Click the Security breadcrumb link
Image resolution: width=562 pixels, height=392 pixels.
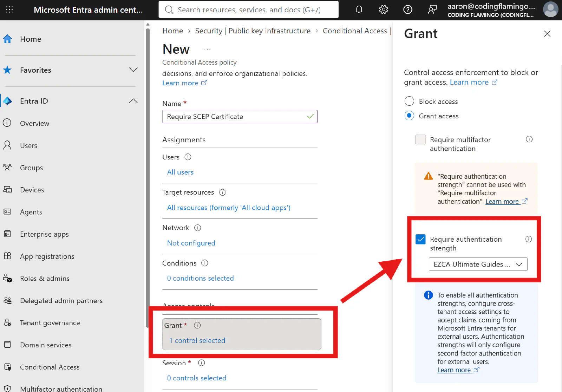[253, 31]
